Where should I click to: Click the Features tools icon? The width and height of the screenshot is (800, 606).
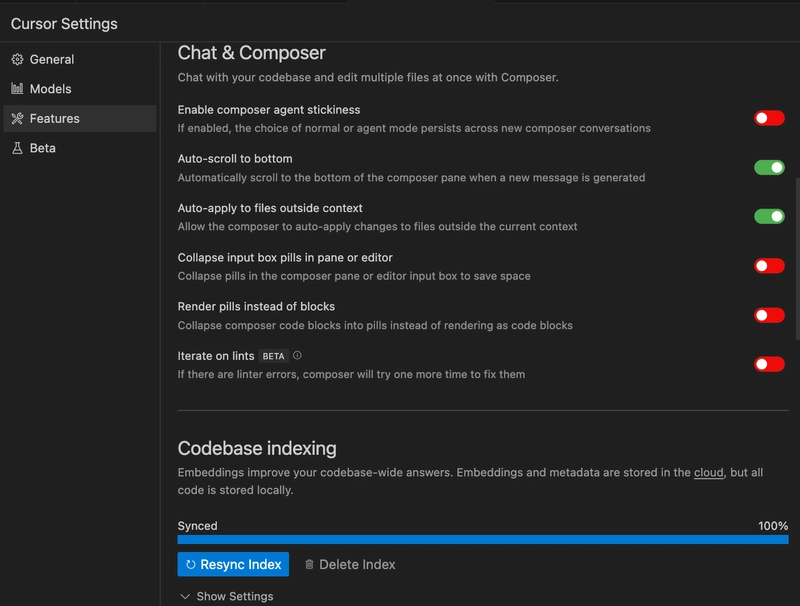point(17,118)
